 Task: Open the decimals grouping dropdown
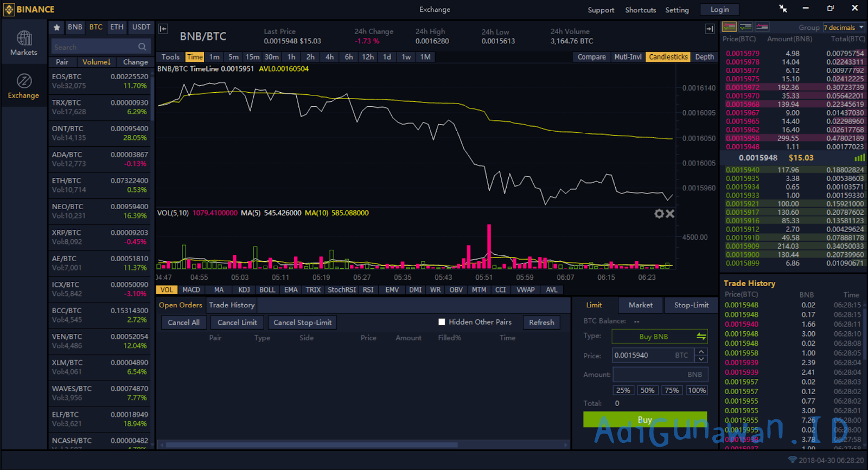[x=844, y=27]
